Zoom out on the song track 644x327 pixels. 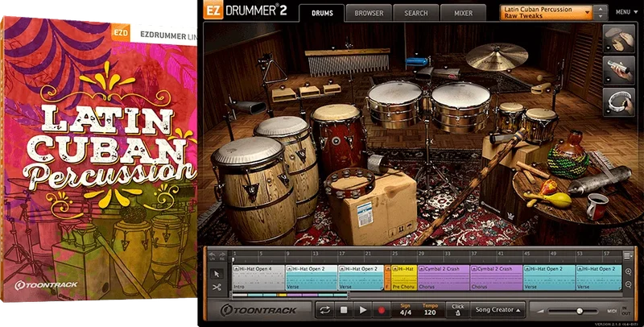pos(629,284)
